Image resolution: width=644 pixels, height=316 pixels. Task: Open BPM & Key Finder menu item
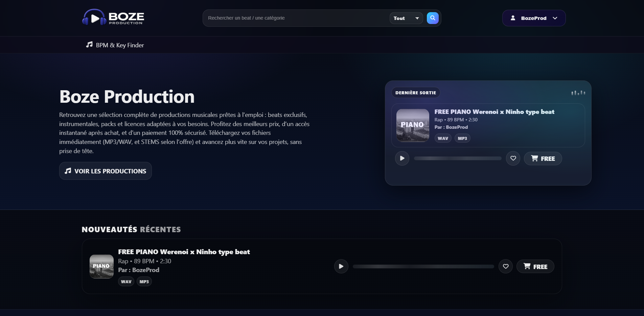click(115, 45)
